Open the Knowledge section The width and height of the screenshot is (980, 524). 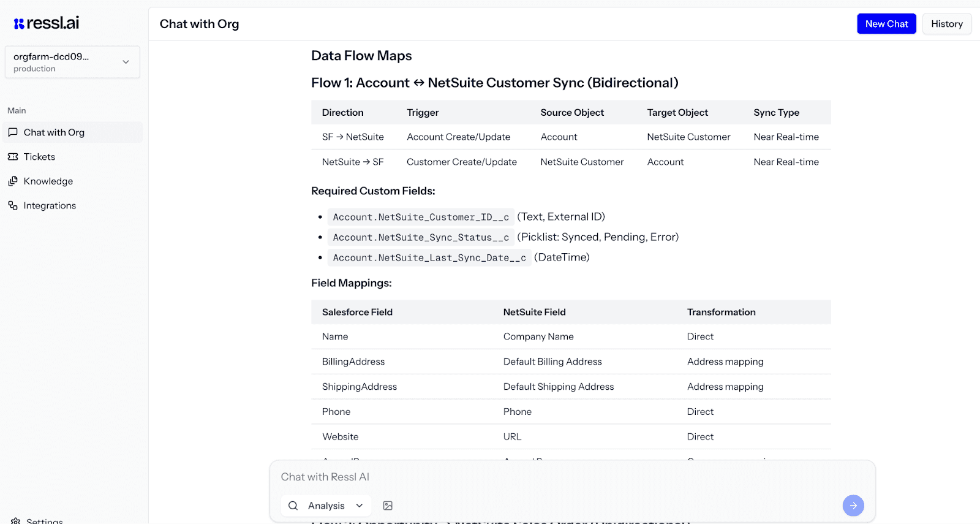point(72,181)
